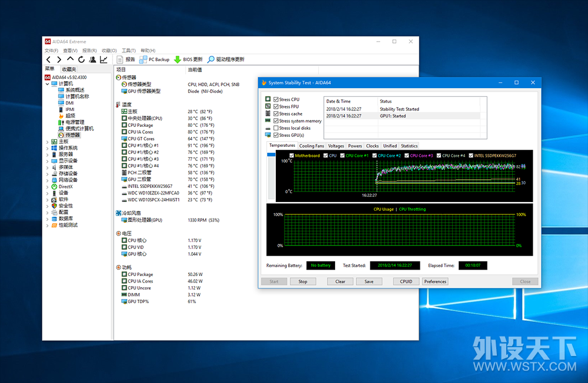Open the 查看(V) menu
Image resolution: width=588 pixels, height=383 pixels.
(x=71, y=50)
